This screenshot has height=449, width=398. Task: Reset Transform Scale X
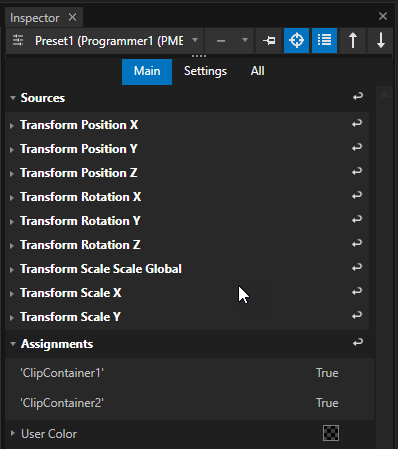[x=357, y=292]
